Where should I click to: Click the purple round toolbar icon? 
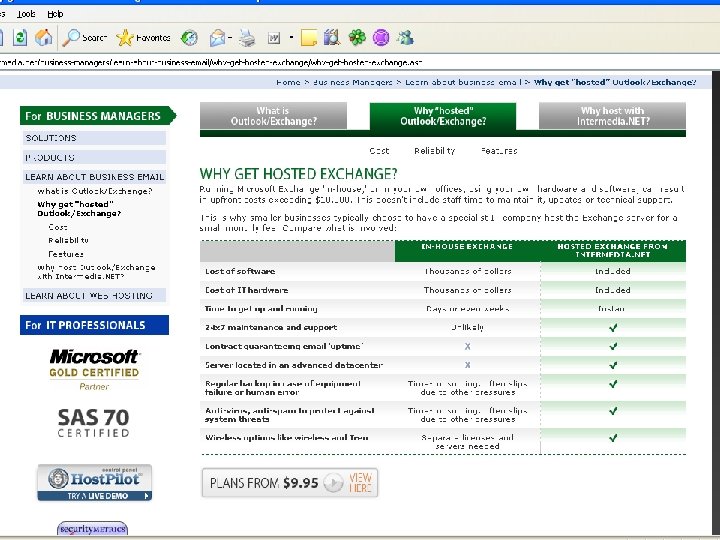381,38
